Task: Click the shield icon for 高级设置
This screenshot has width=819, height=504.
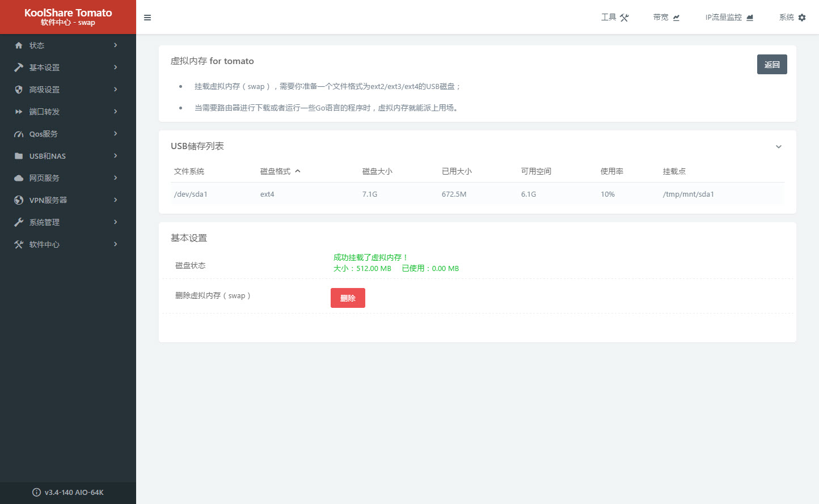Action: tap(19, 90)
